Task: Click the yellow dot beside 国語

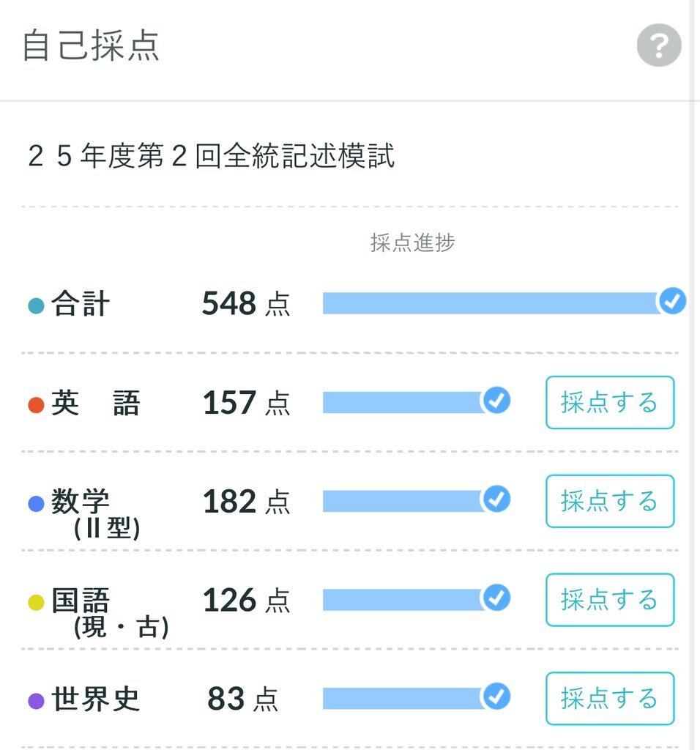Action: (36, 603)
